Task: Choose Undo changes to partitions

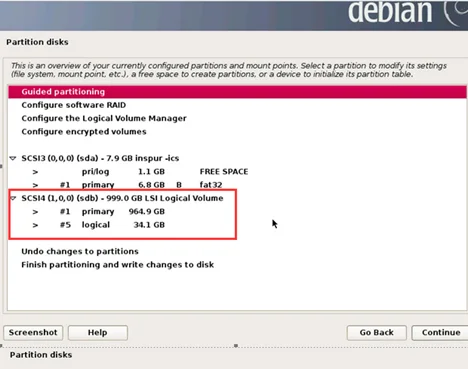Action: pyautogui.click(x=80, y=251)
